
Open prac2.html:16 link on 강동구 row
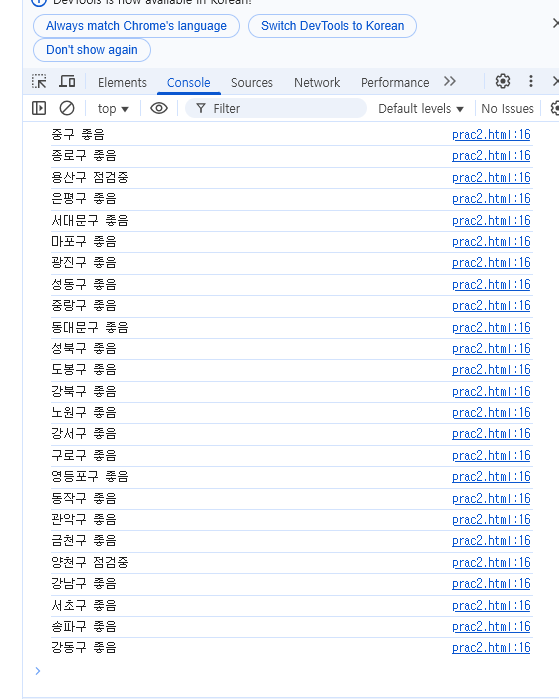[491, 647]
